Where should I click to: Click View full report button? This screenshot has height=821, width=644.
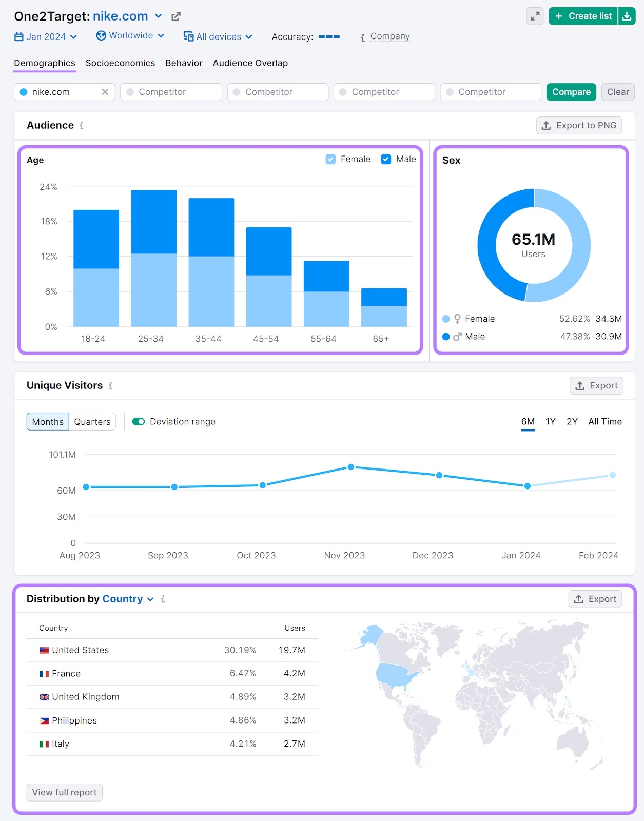coord(65,792)
